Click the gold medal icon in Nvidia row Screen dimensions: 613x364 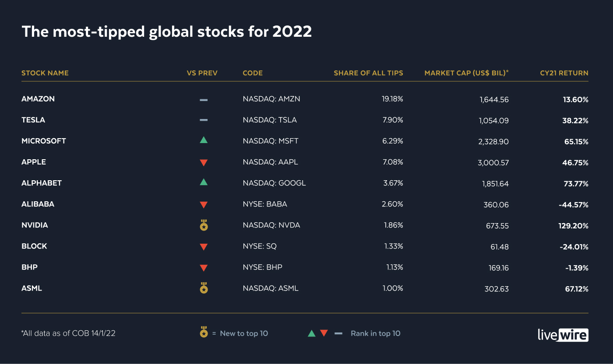204,225
